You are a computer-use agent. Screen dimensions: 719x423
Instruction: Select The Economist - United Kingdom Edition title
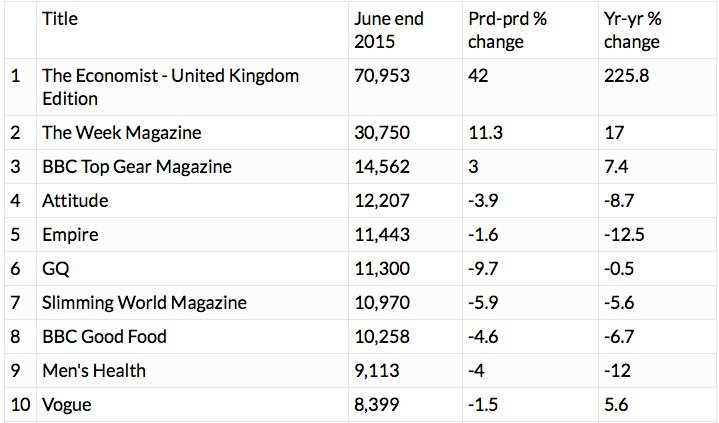171,87
